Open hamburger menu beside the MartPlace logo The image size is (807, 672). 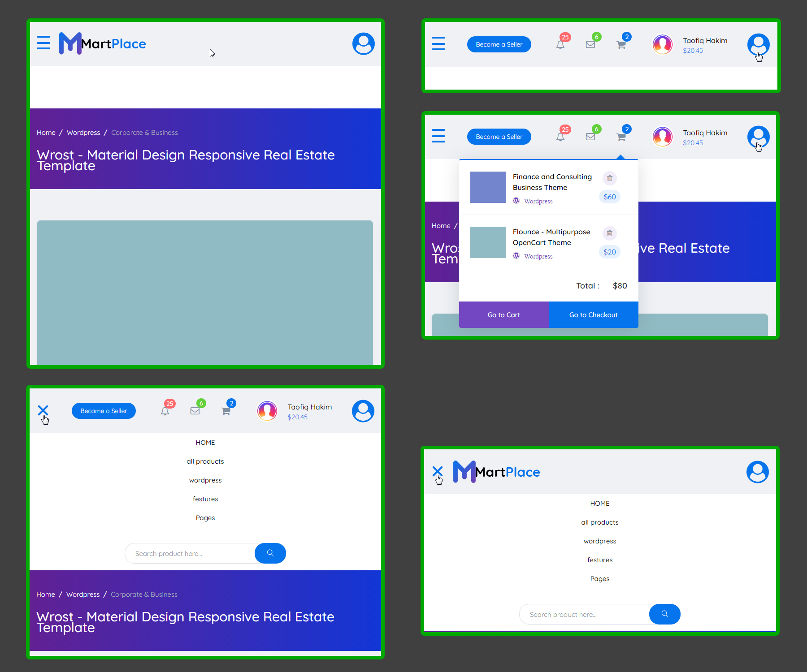43,43
